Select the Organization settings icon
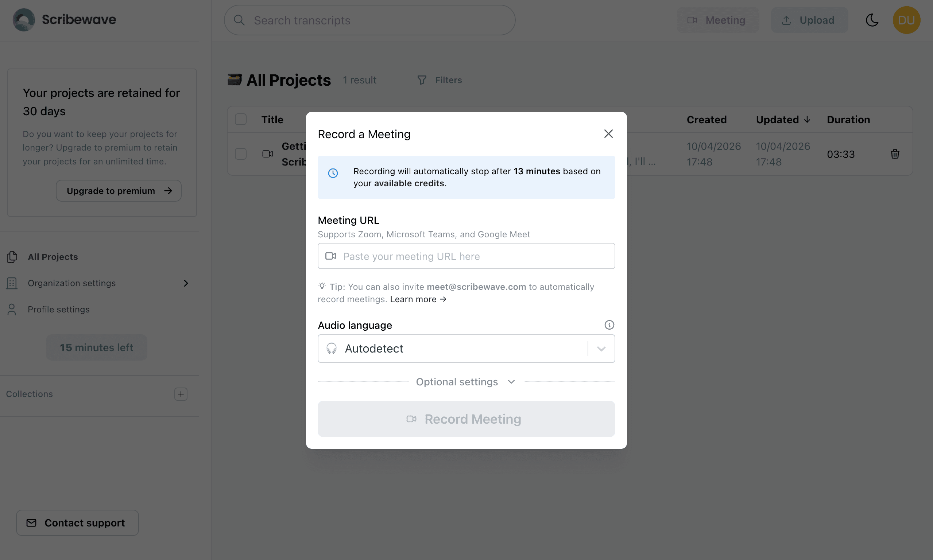This screenshot has height=560, width=933. click(12, 283)
